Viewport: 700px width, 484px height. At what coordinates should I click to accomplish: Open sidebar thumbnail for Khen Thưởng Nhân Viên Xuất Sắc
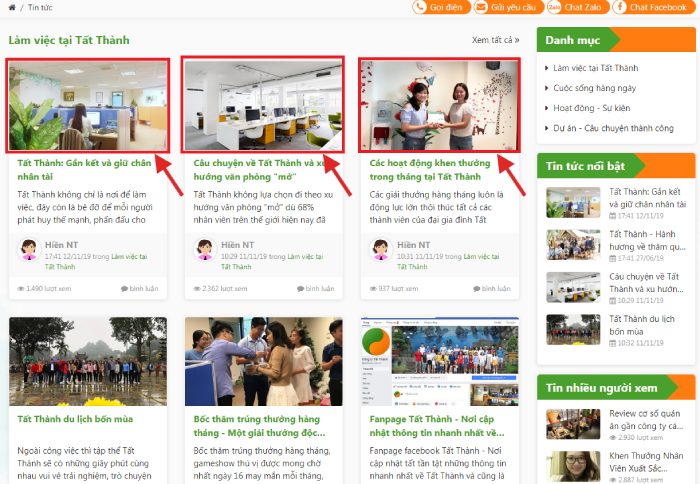point(573,467)
